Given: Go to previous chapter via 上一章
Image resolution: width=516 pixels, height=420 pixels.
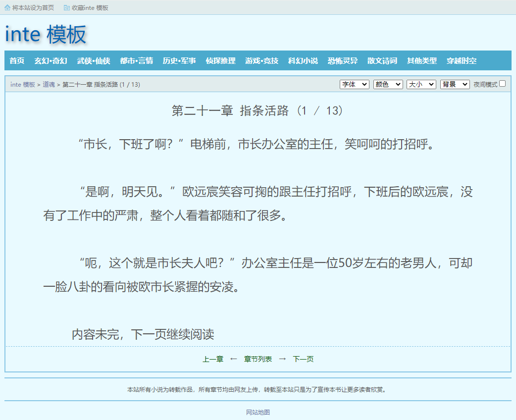Looking at the screenshot, I should [x=213, y=359].
